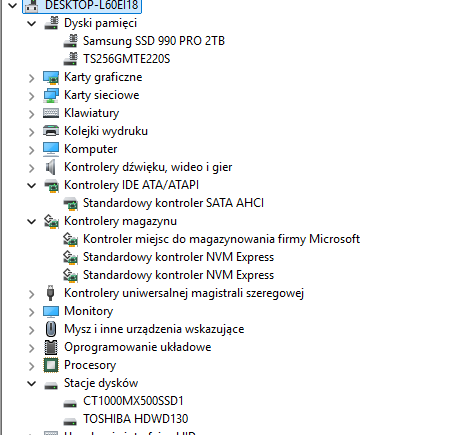Collapse the Dyski pamięci category
Viewport: 456px width, 435px height.
(x=31, y=24)
